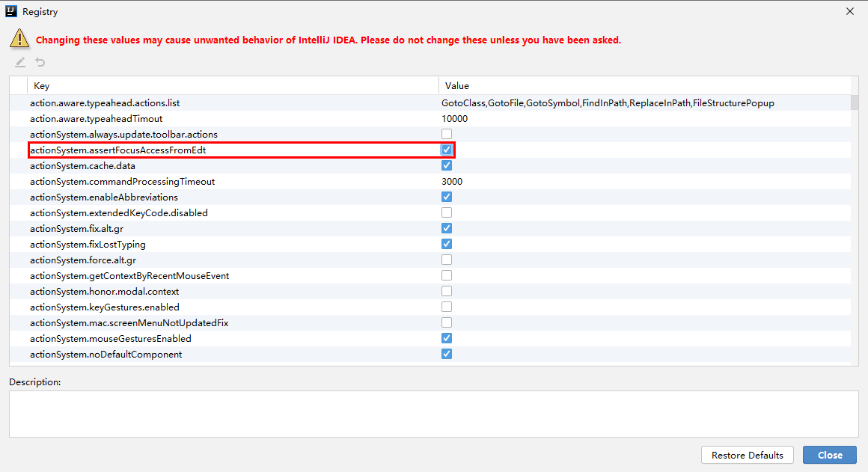Click the pencil edit icon in toolbar

point(20,62)
